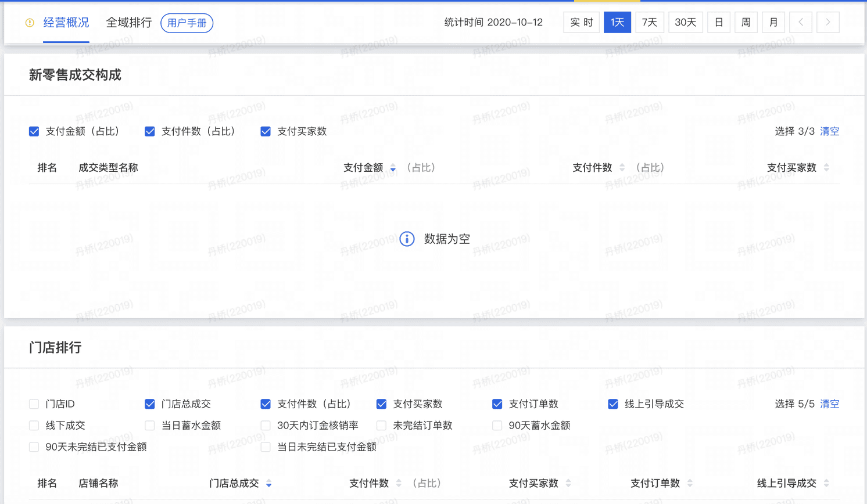The width and height of the screenshot is (867, 504).
Task: Sort by 线上引导成交 column
Action: click(x=826, y=483)
